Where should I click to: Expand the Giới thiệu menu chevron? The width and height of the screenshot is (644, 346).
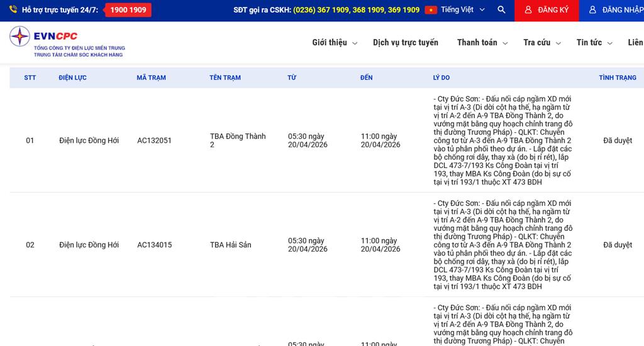355,43
